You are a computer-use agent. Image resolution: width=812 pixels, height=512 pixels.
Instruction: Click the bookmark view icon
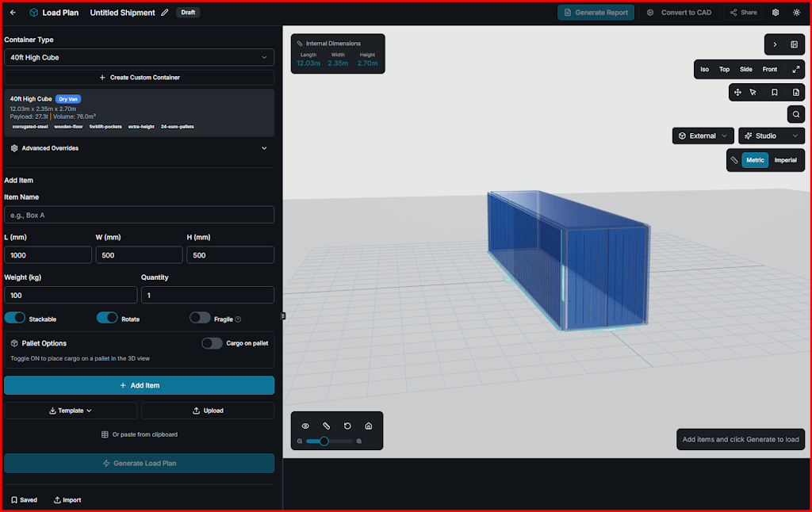[775, 92]
